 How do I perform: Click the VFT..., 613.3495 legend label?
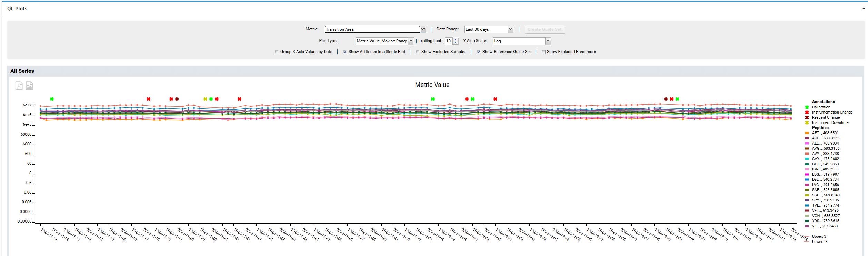[x=825, y=210]
